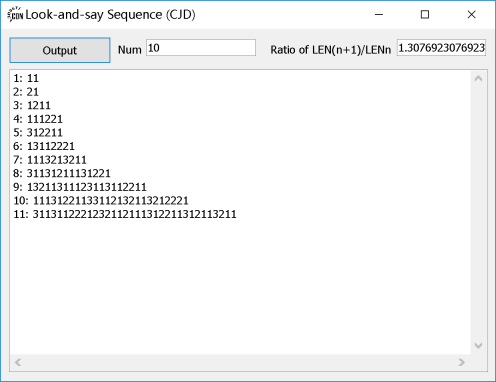This screenshot has width=496, height=382.
Task: Close the Look-and-say Sequence window
Action: pos(471,15)
